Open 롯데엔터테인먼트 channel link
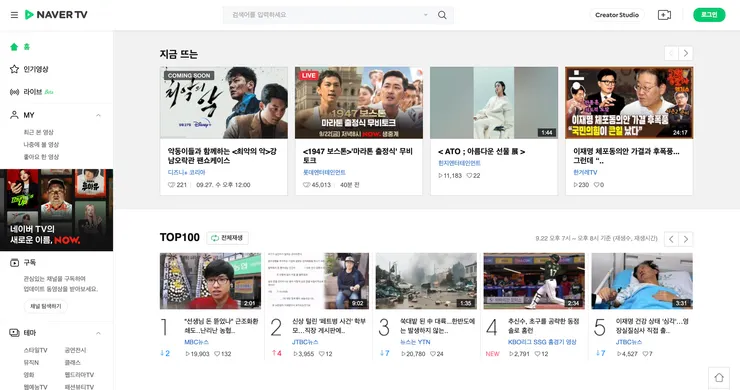 click(x=324, y=172)
